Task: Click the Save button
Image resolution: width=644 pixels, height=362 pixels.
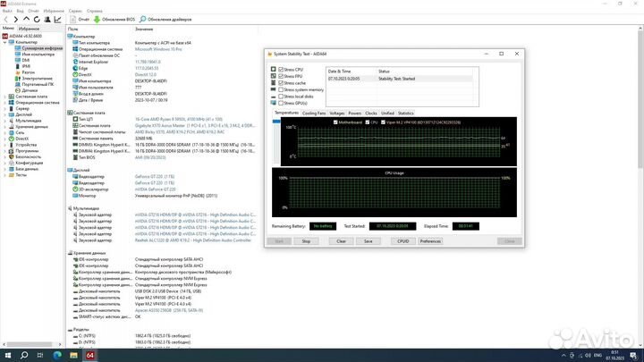Action: (x=368, y=241)
